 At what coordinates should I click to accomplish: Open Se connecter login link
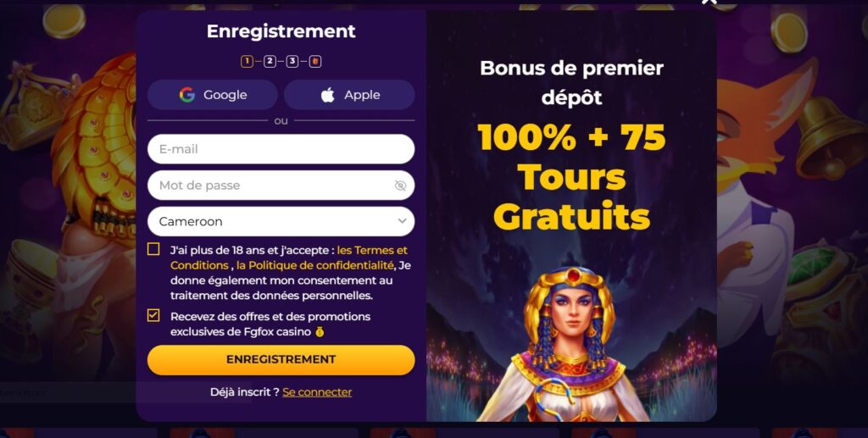tap(317, 392)
